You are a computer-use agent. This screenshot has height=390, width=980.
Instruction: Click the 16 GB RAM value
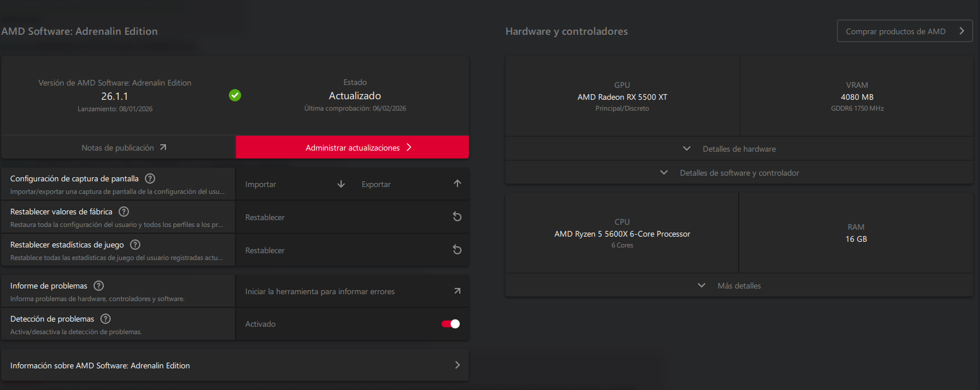[856, 239]
